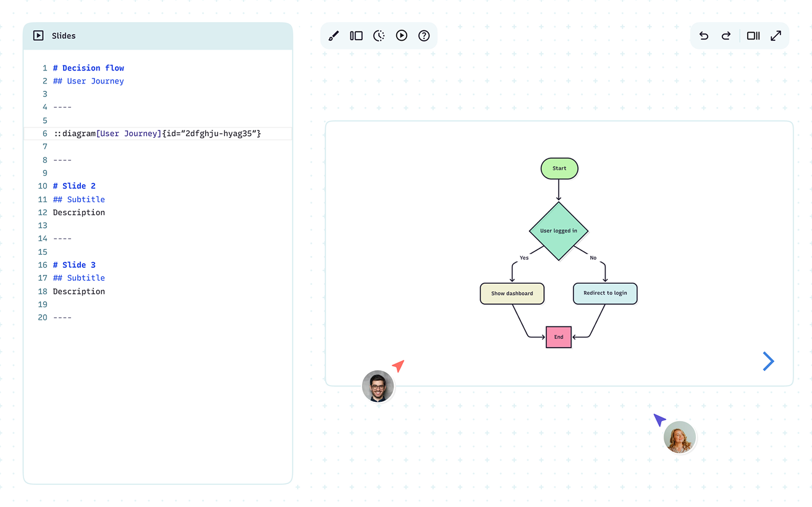Undo the last action
The width and height of the screenshot is (812, 507).
click(x=704, y=36)
